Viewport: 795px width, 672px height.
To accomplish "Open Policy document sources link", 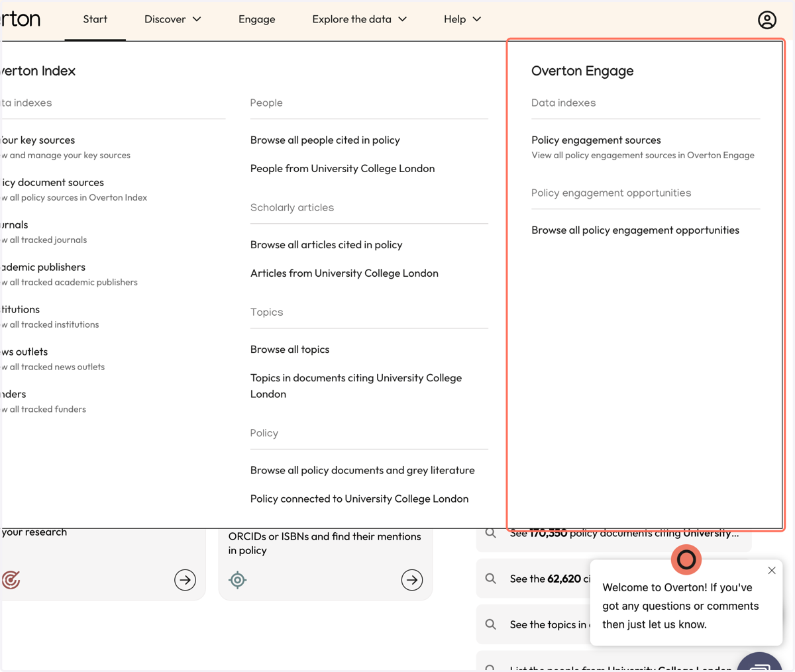I will [52, 182].
